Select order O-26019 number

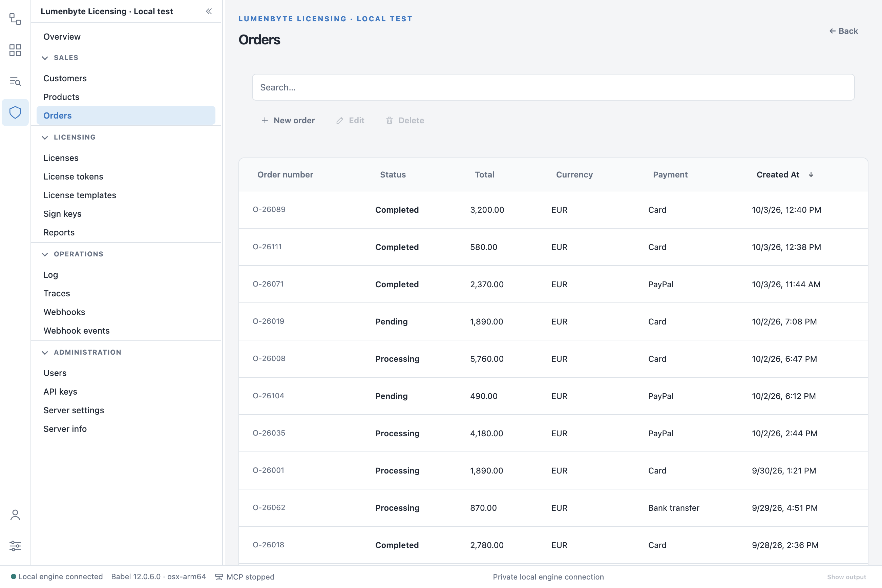coord(269,321)
